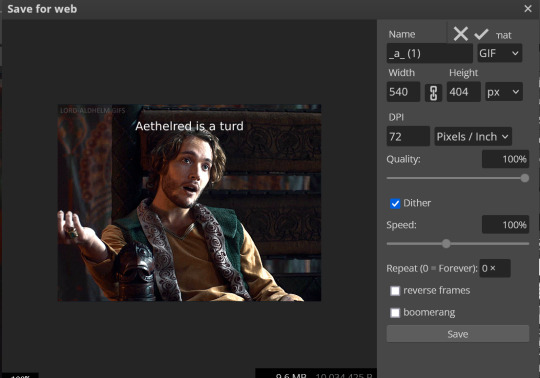Click the Speed percentage field
Image resolution: width=540 pixels, height=378 pixels.
pyautogui.click(x=505, y=224)
